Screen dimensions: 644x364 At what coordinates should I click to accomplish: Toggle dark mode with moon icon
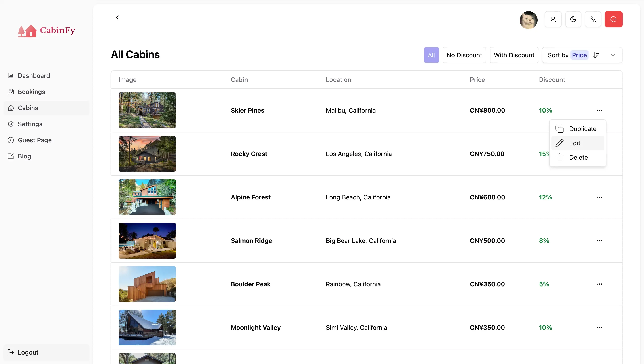pos(573,19)
